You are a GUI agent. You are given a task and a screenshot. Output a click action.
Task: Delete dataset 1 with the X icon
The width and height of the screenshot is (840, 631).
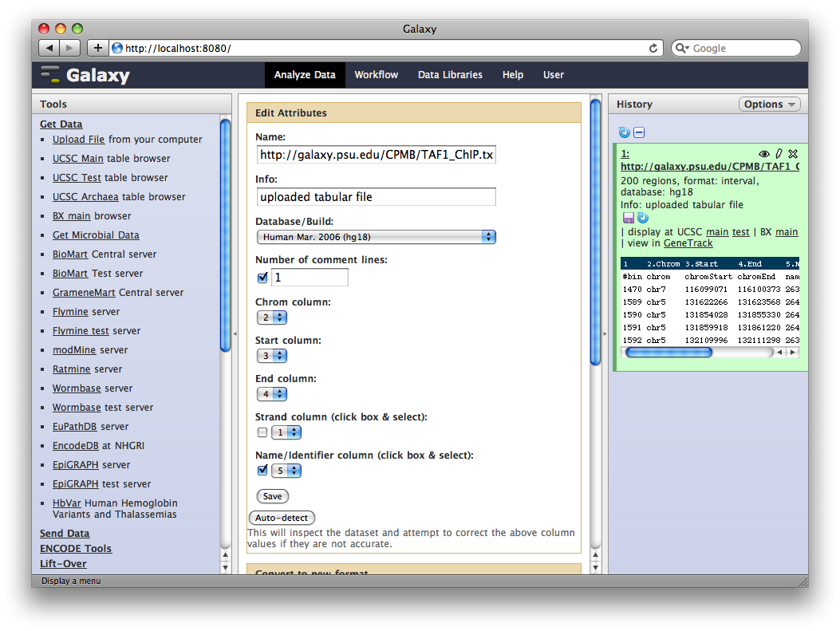(x=793, y=154)
